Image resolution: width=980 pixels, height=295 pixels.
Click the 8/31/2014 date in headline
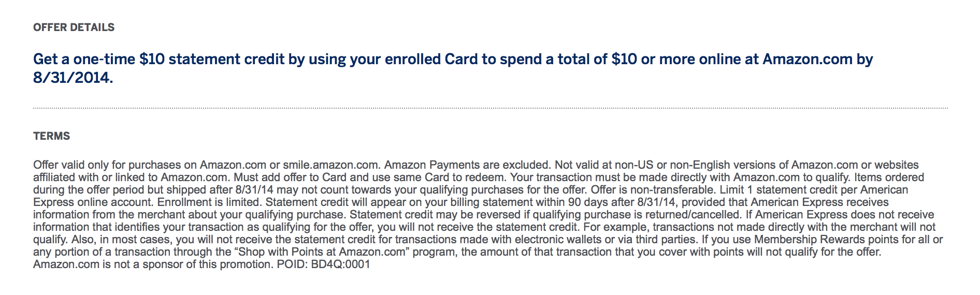(x=73, y=78)
